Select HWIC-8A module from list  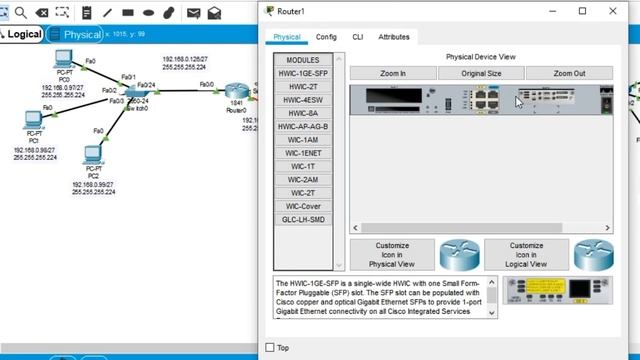[x=303, y=113]
